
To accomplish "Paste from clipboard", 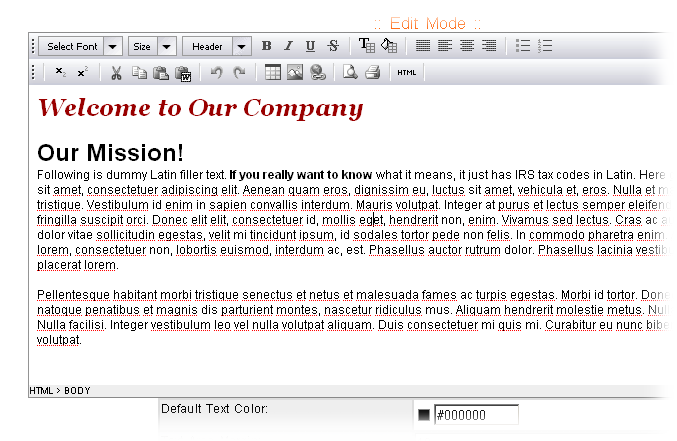I will pyautogui.click(x=161, y=73).
